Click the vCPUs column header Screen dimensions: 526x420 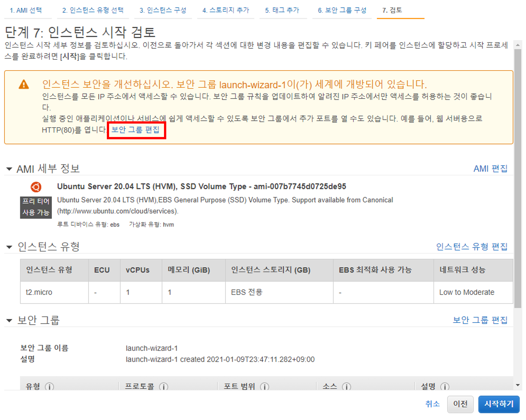click(x=141, y=270)
